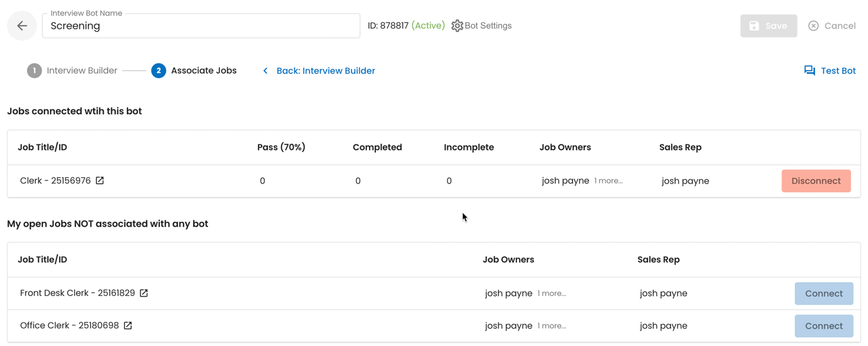Open Bot Settings gear icon
868x346 pixels.
pos(457,26)
